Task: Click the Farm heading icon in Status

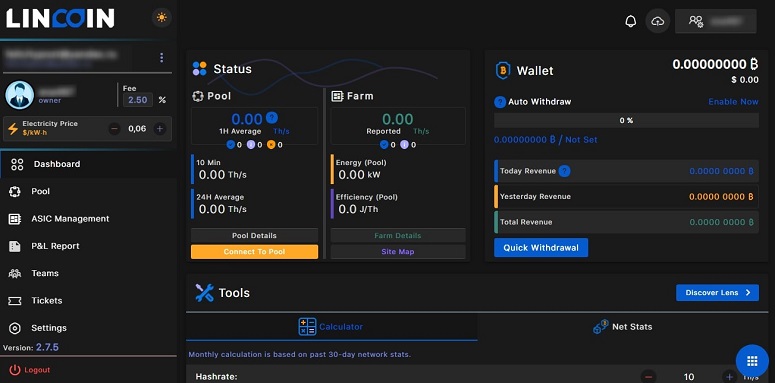Action: (x=338, y=96)
